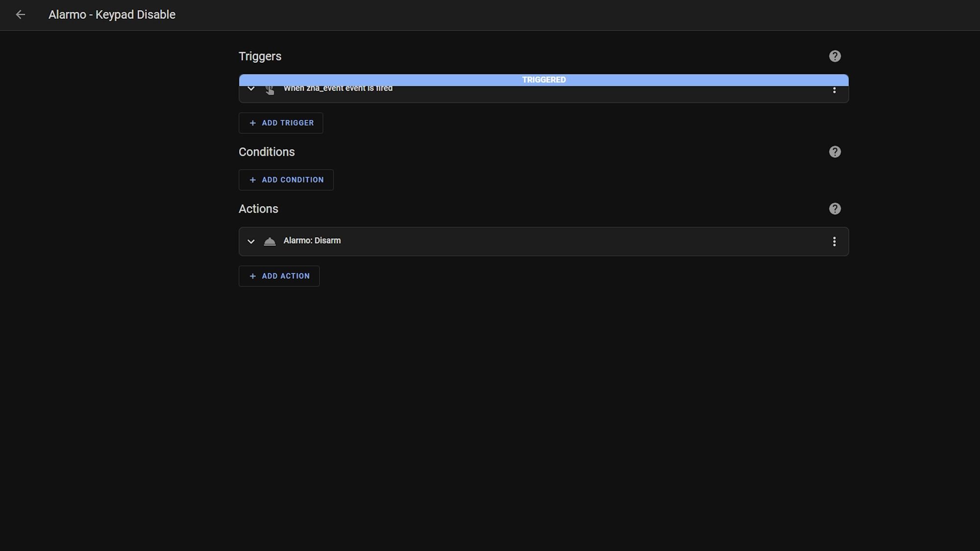Click the Actions help question mark icon

(834, 209)
